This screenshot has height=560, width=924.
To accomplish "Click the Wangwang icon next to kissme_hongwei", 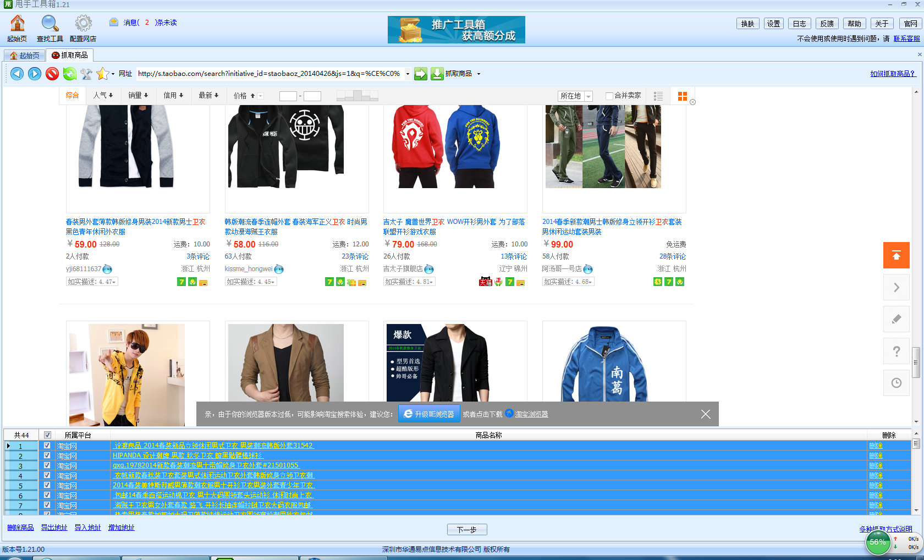I will [279, 269].
